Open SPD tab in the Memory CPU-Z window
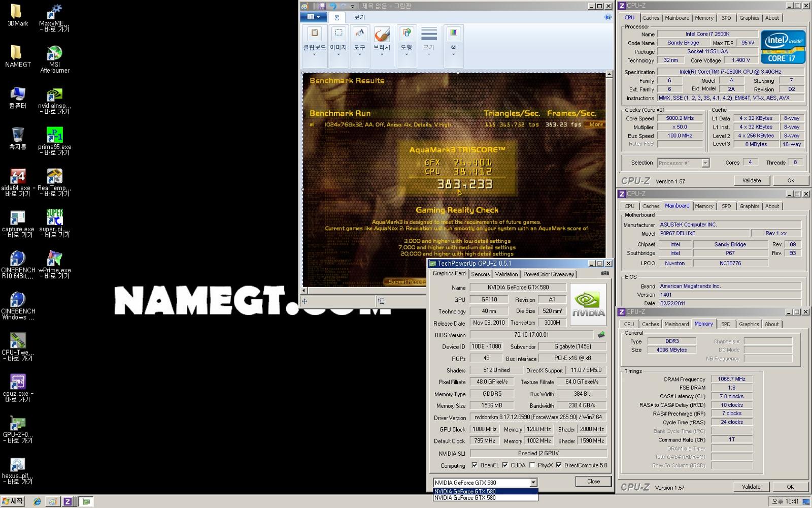This screenshot has width=812, height=508. coord(726,324)
